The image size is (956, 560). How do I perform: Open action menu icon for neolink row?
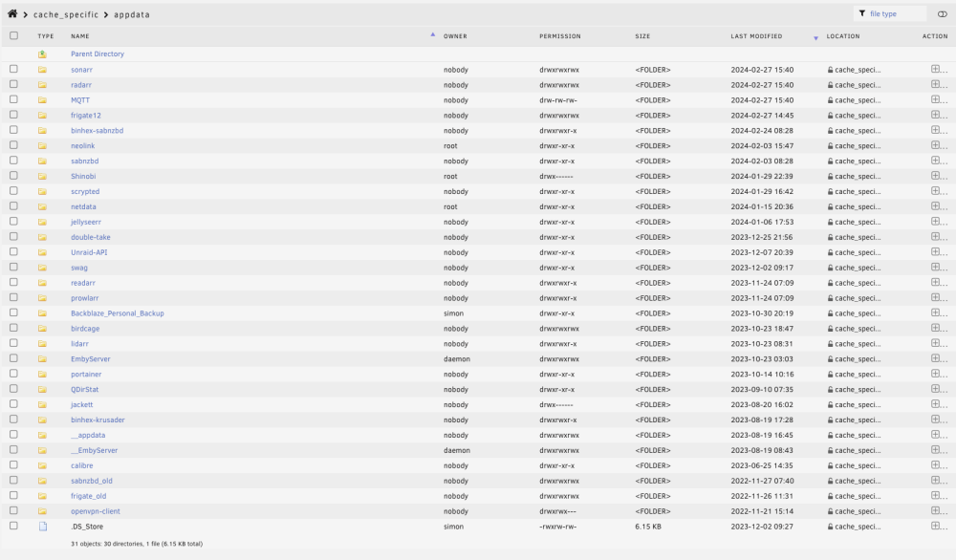coord(935,145)
